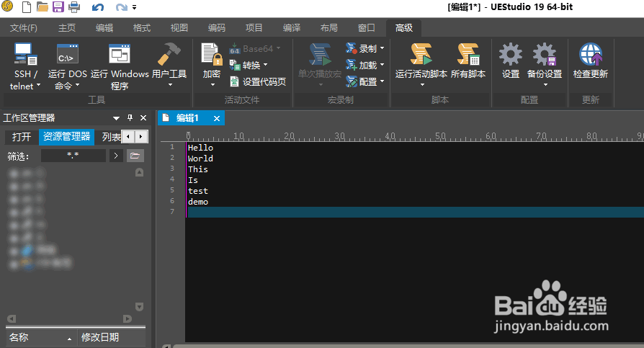
Task: Select the 列表 workspace tab
Action: click(112, 137)
